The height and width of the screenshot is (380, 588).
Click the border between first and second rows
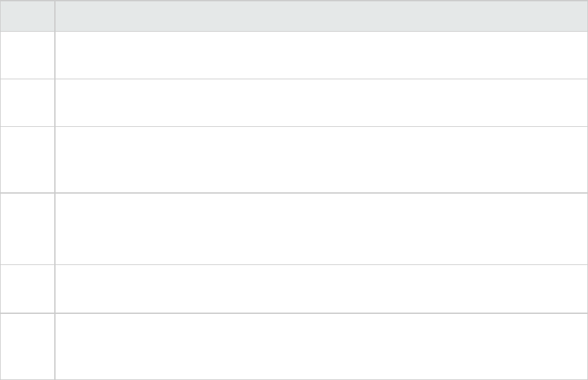coord(321,79)
